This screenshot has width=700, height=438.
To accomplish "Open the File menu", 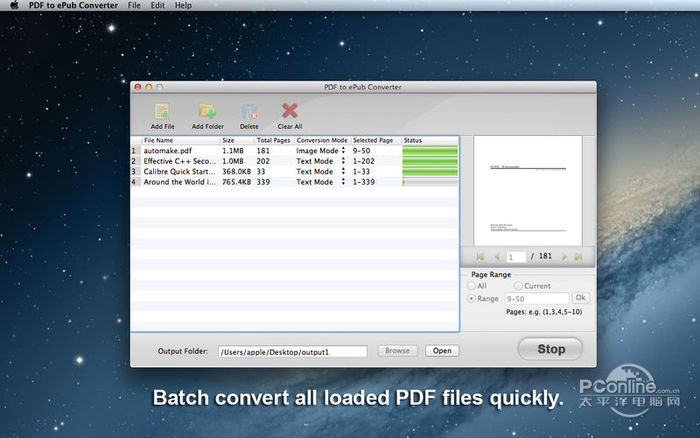I will (x=134, y=5).
